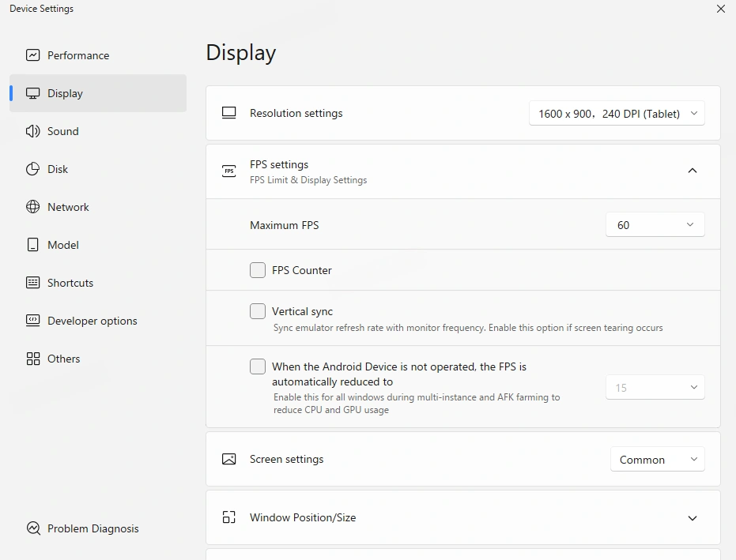This screenshot has height=560, width=736.
Task: Open the Others settings page
Action: click(x=98, y=359)
